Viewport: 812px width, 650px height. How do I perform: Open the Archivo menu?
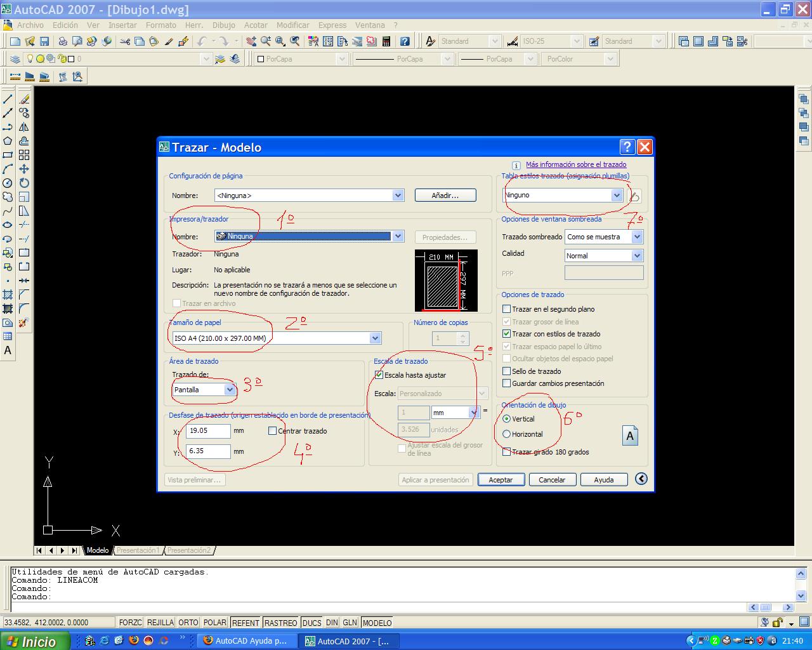pos(30,25)
